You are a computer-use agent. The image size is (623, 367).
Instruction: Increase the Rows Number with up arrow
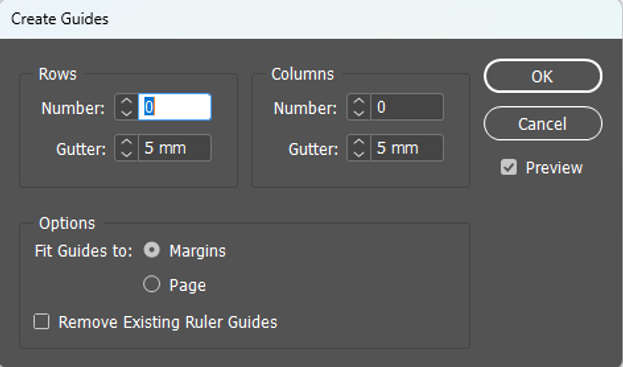(126, 101)
